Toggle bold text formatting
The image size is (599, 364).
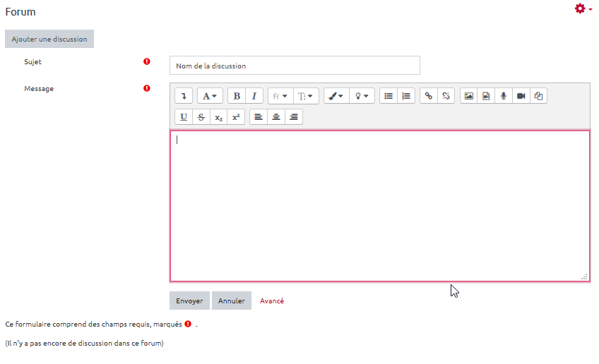[x=237, y=96]
